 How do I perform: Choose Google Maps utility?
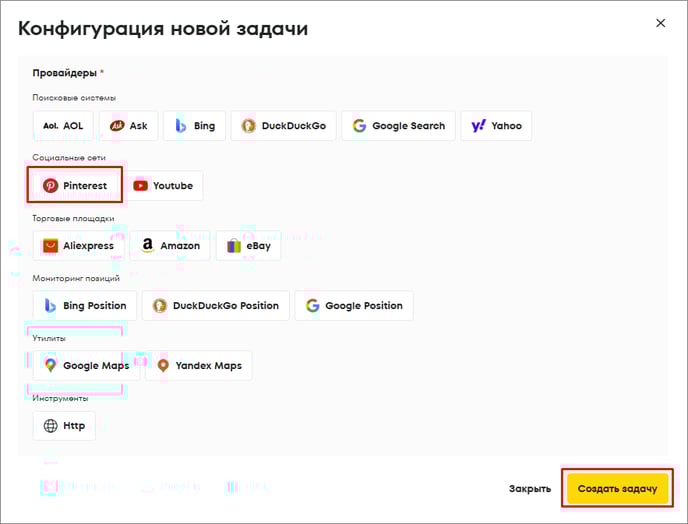(86, 366)
